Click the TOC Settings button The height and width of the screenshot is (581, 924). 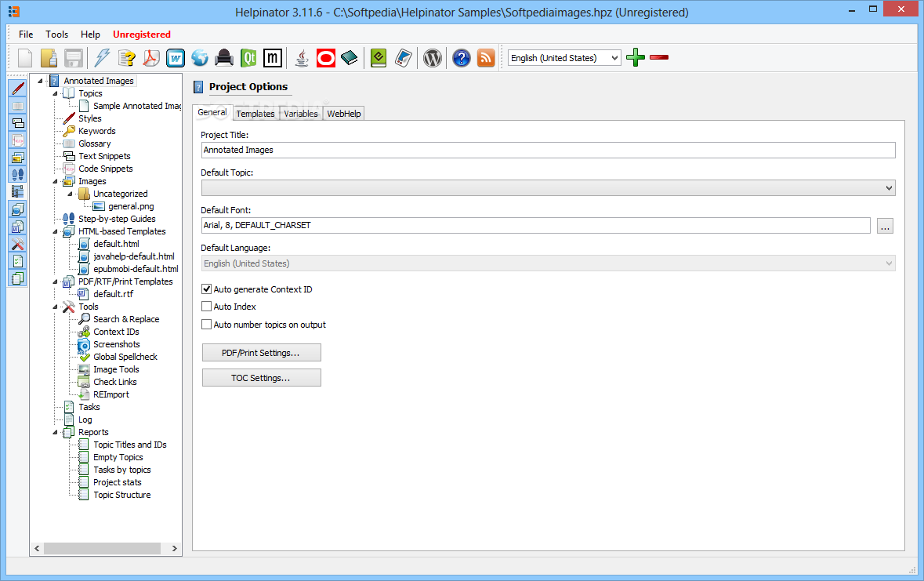pos(262,378)
